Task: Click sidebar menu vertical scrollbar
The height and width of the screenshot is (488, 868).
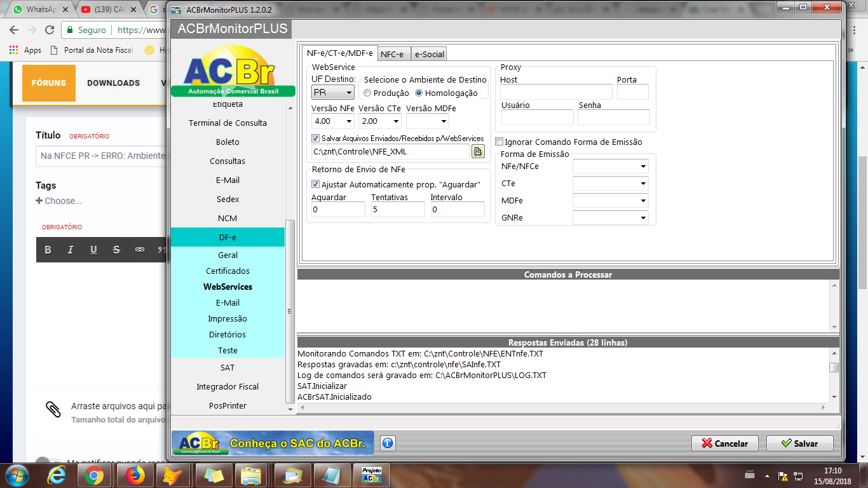Action: [290, 311]
